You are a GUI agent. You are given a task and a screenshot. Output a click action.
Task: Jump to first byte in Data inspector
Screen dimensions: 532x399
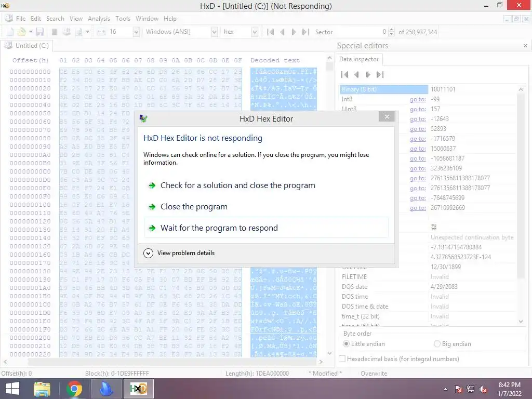tap(345, 75)
